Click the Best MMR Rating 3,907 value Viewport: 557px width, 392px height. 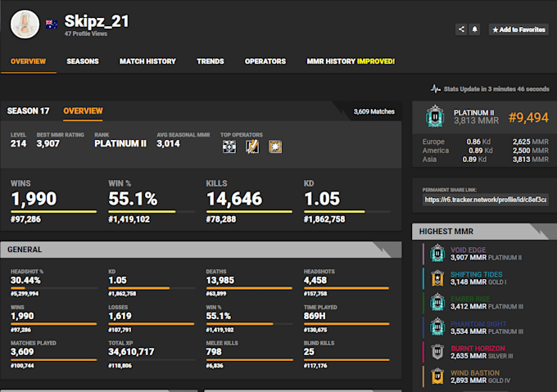[x=48, y=143]
